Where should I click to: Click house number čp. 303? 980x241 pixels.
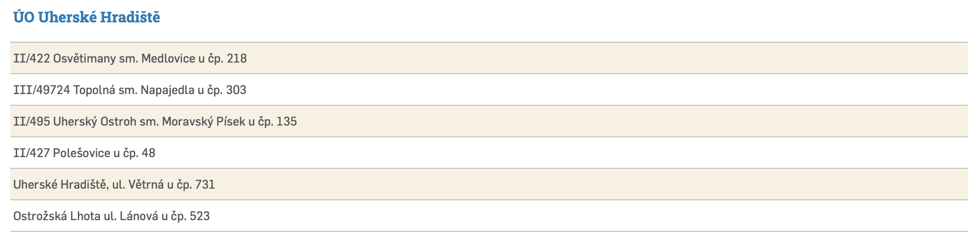[x=227, y=90]
